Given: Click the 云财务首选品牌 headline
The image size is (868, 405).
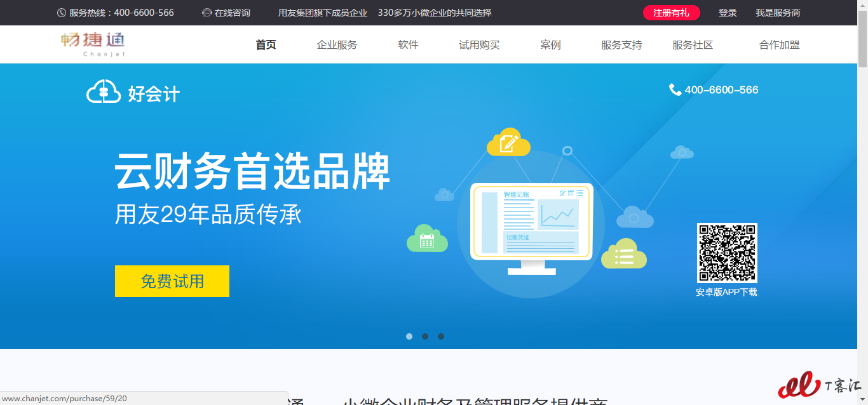Looking at the screenshot, I should point(252,171).
